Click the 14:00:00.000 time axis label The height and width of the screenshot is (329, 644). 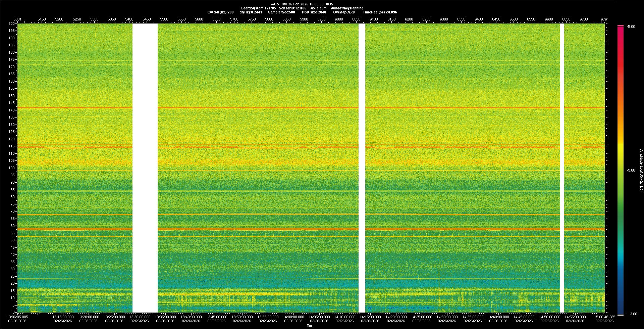click(293, 317)
